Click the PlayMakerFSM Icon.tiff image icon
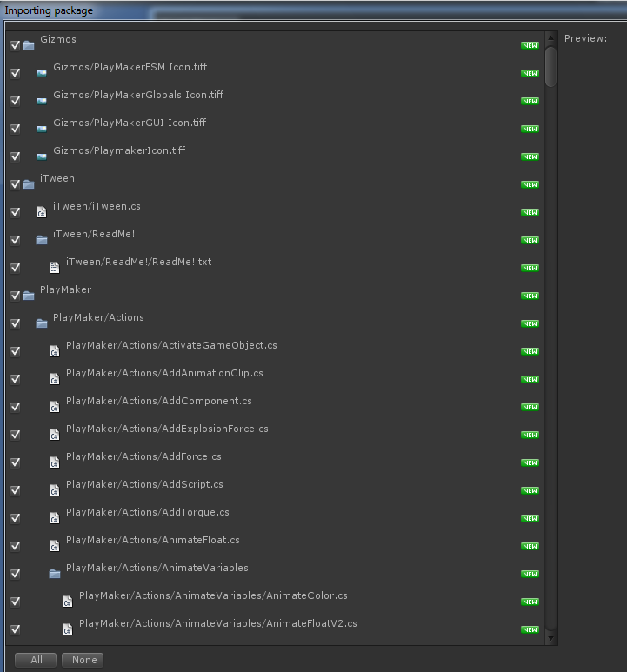 click(42, 73)
